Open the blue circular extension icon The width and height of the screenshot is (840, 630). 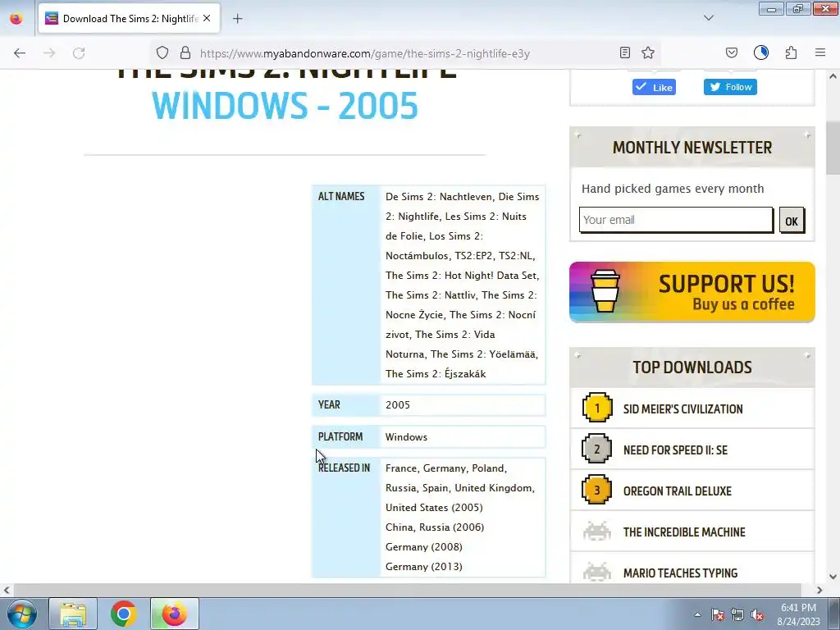(761, 52)
